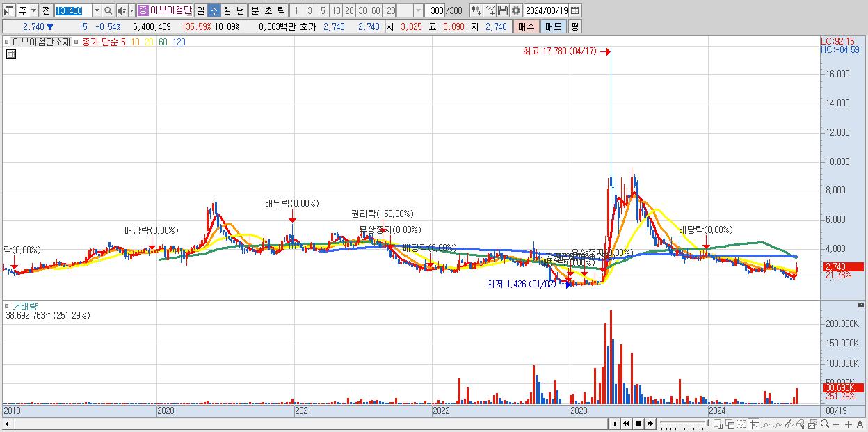Click the minus zoom-out icon
Image resolution: width=868 pixels, height=432 pixels.
coord(836,424)
